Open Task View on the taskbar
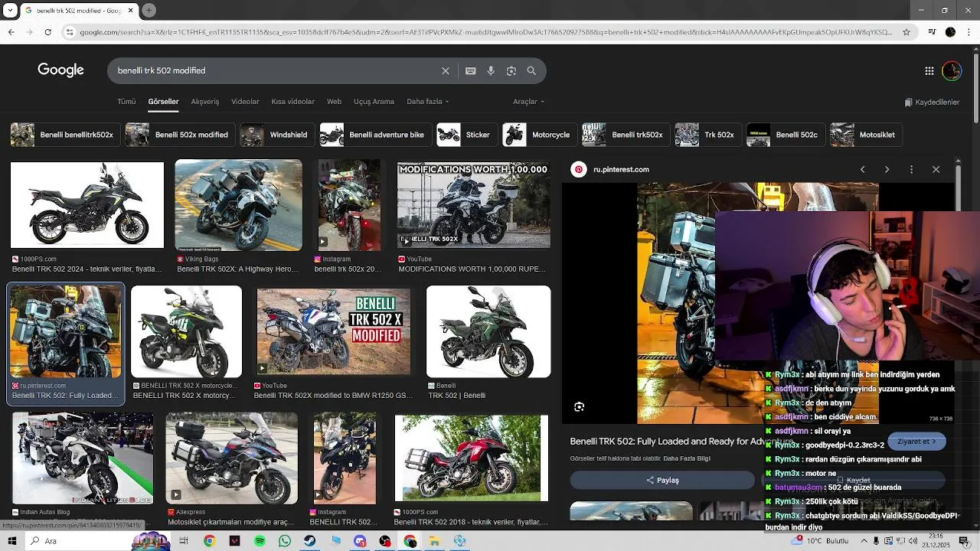 pos(184,541)
